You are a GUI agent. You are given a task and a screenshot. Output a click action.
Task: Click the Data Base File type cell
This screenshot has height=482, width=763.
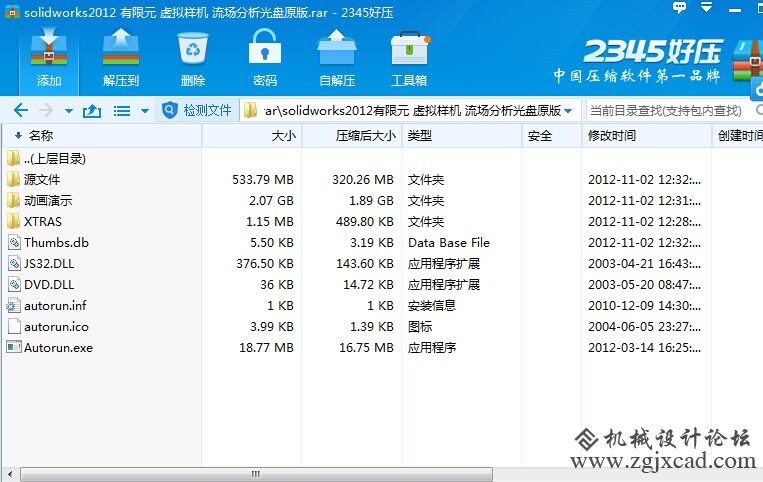449,242
